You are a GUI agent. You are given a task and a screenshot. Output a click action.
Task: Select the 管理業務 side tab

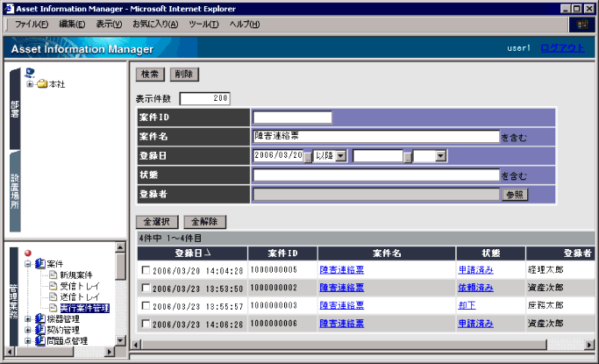(14, 296)
